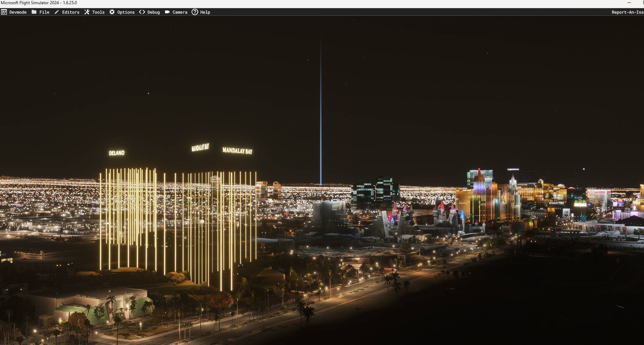Expand the Camera menu
Image resolution: width=644 pixels, height=345 pixels.
[180, 12]
